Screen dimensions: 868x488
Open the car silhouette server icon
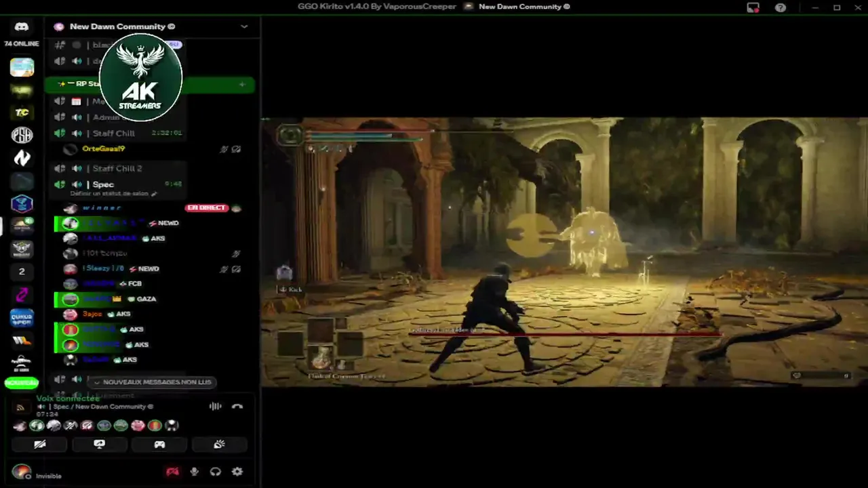click(x=22, y=363)
